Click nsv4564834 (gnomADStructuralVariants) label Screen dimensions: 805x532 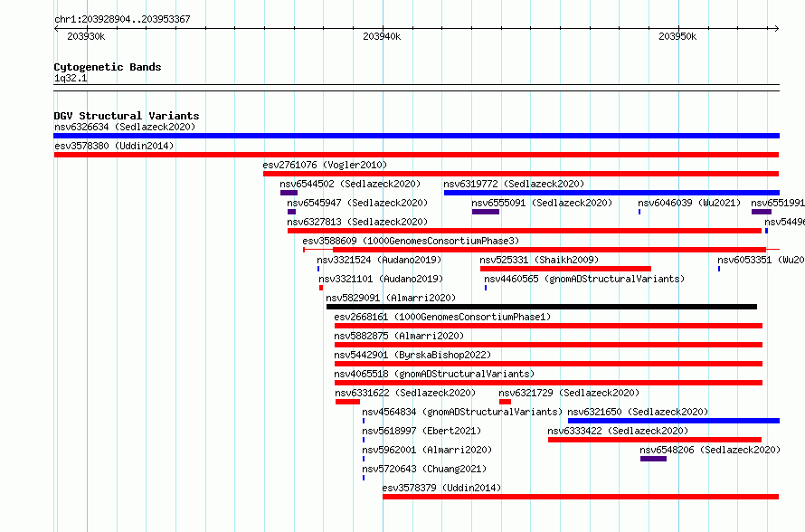pyautogui.click(x=462, y=412)
